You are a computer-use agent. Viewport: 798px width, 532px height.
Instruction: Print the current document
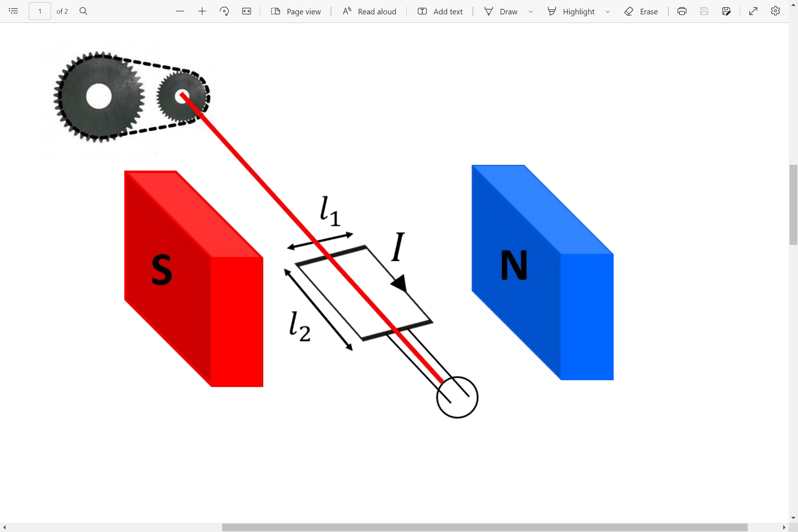[x=682, y=11]
